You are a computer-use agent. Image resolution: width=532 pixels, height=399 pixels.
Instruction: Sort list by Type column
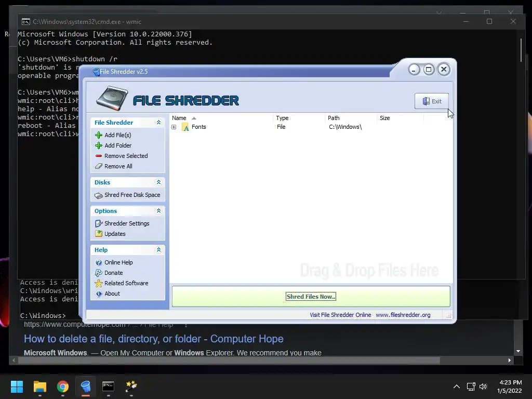(299, 118)
